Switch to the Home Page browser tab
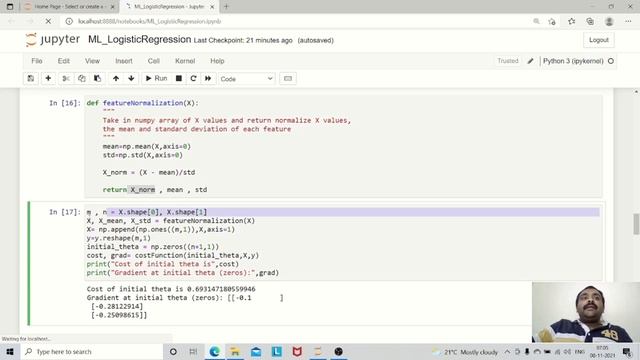 (69, 7)
